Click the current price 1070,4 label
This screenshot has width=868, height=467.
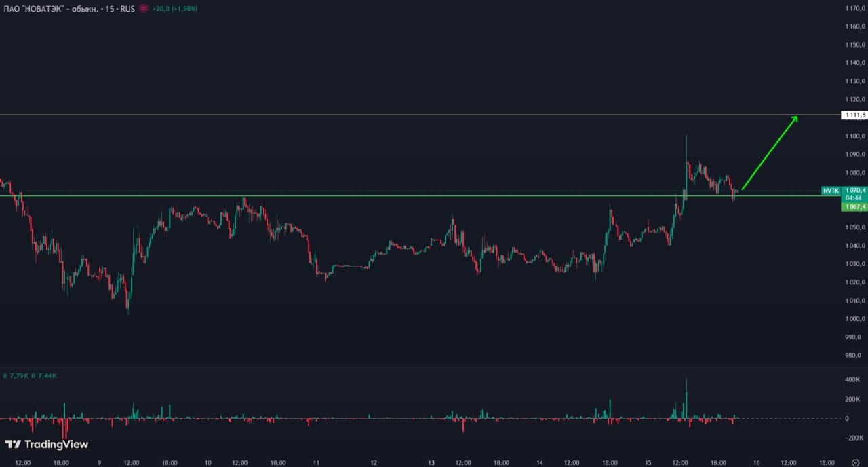click(x=854, y=191)
